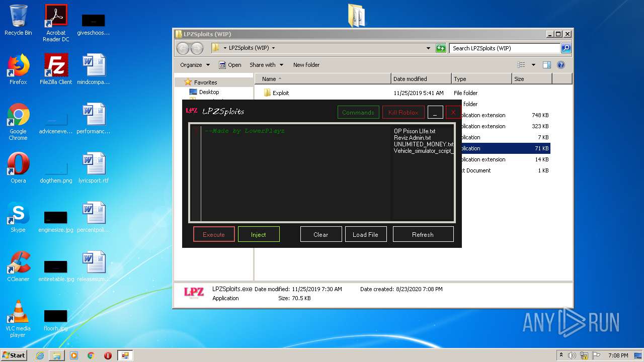
Task: Sort files by Name column
Action: [x=323, y=79]
